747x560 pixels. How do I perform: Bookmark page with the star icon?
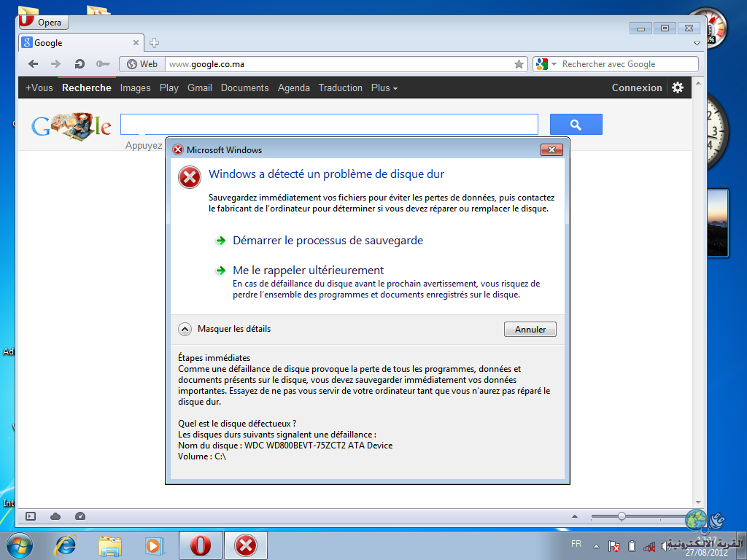(x=519, y=64)
